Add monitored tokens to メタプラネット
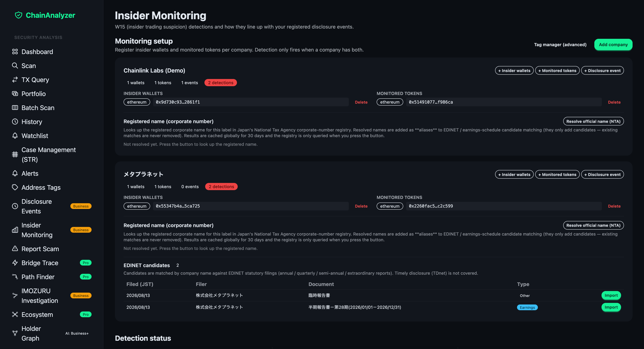 557,174
